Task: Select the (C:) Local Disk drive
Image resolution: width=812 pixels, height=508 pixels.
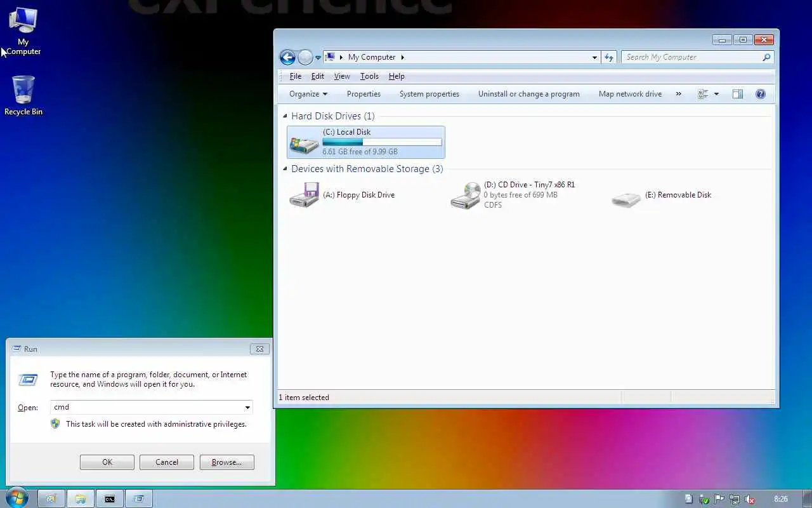Action: pyautogui.click(x=366, y=142)
